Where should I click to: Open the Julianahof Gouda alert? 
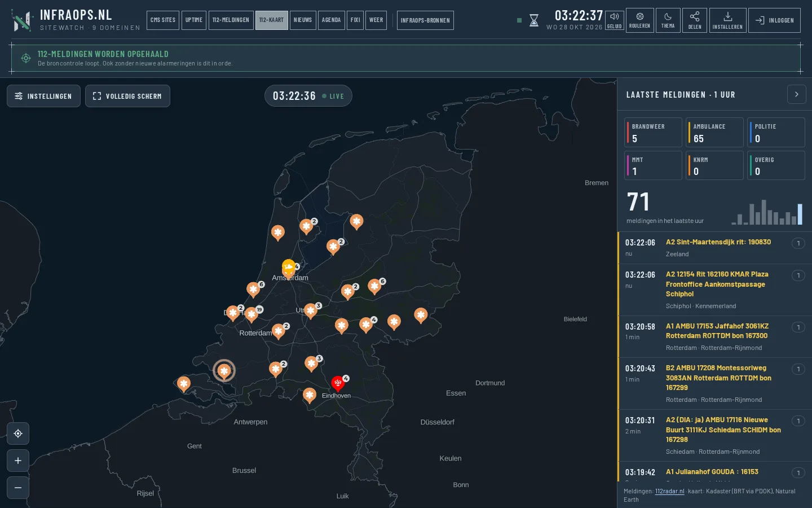(x=714, y=472)
